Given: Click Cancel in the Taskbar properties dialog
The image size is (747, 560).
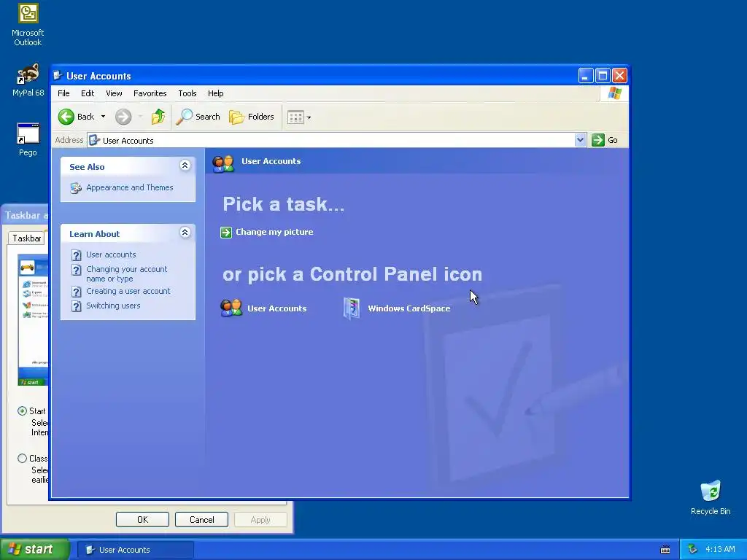Looking at the screenshot, I should 201,519.
